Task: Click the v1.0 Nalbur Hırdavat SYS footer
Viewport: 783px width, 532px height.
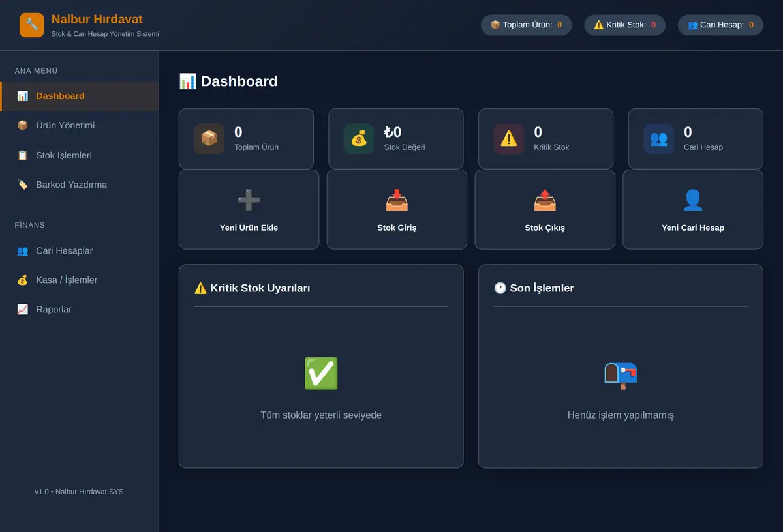Action: (79, 492)
